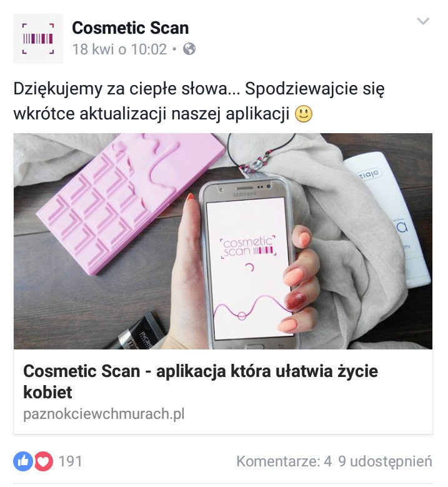
Task: Open the Cosmetic Scan page avatar
Action: click(38, 39)
